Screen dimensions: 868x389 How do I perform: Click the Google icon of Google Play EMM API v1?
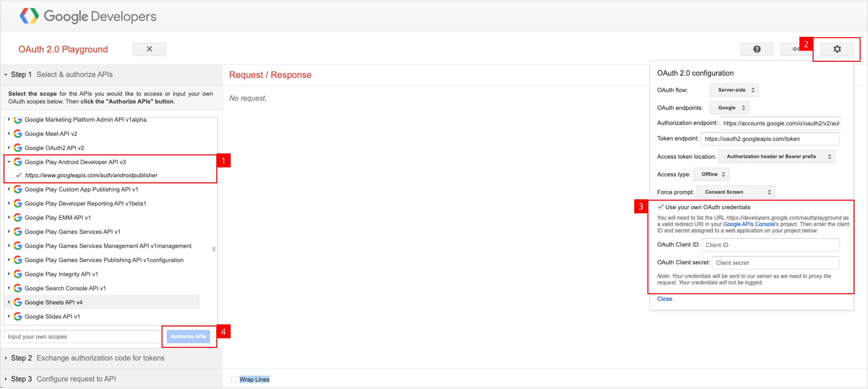[18, 218]
